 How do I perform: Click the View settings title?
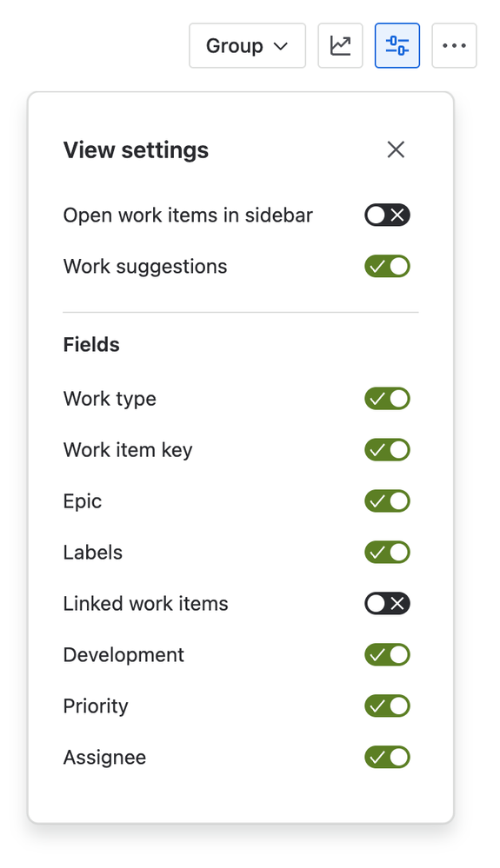[136, 150]
